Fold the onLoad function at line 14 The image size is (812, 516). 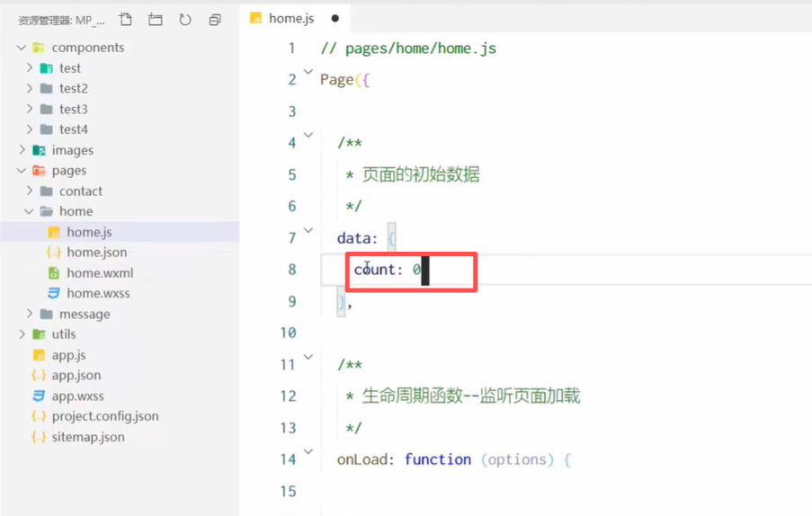click(x=308, y=452)
